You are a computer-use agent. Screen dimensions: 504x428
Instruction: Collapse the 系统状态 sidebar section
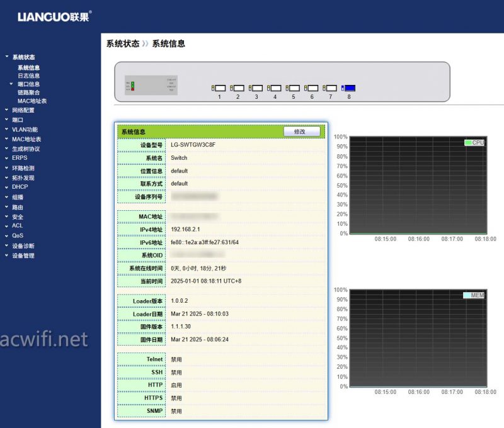23,57
